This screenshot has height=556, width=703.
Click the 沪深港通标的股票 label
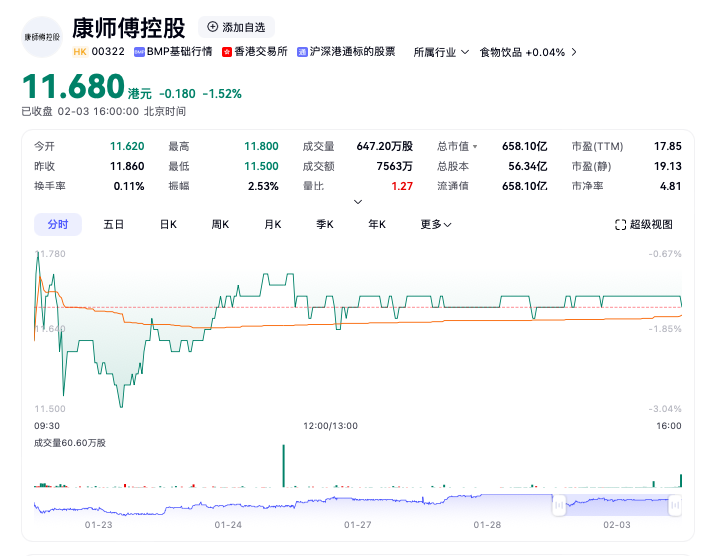click(x=352, y=52)
